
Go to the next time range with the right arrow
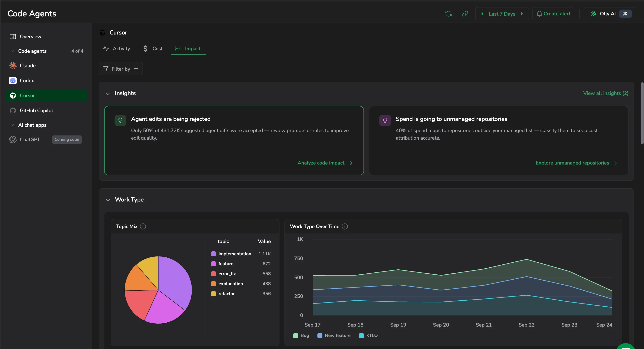pos(522,14)
